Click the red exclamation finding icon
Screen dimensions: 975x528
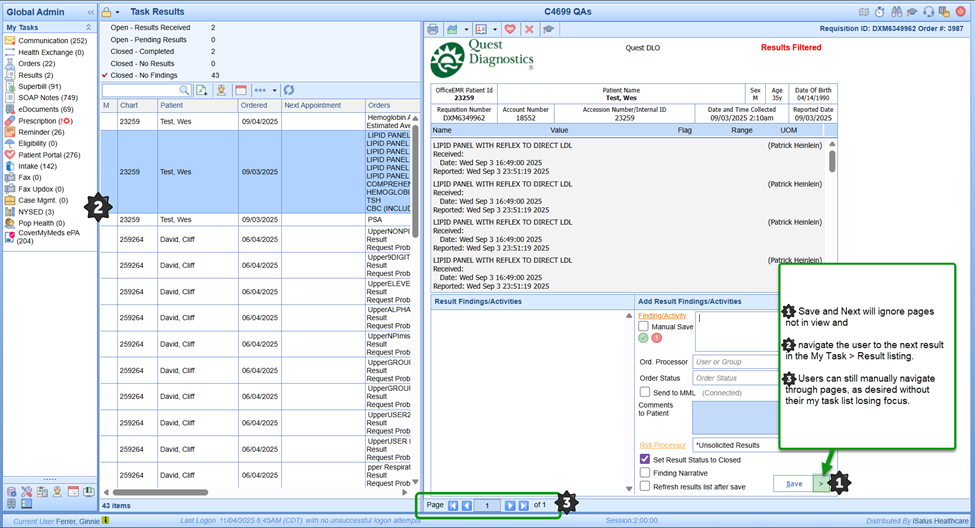(657, 338)
